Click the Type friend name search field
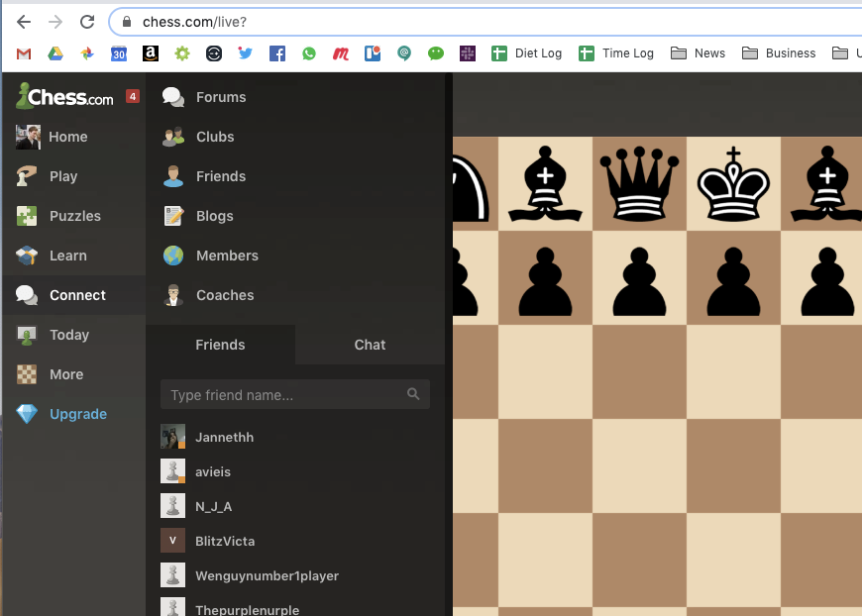Screen dimensions: 862x616 pyautogui.click(x=295, y=394)
